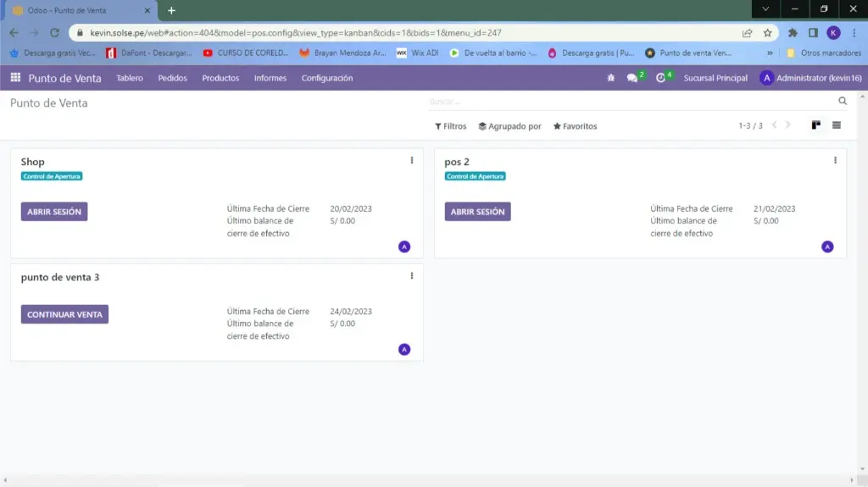This screenshot has height=487, width=868.
Task: Bookmark this page with the star icon
Action: (768, 33)
